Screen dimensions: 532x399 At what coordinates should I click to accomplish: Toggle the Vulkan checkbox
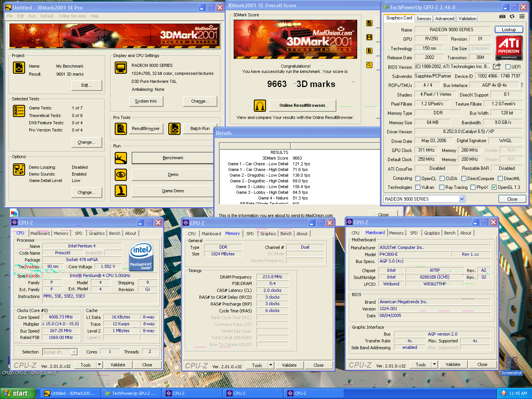tap(418, 187)
